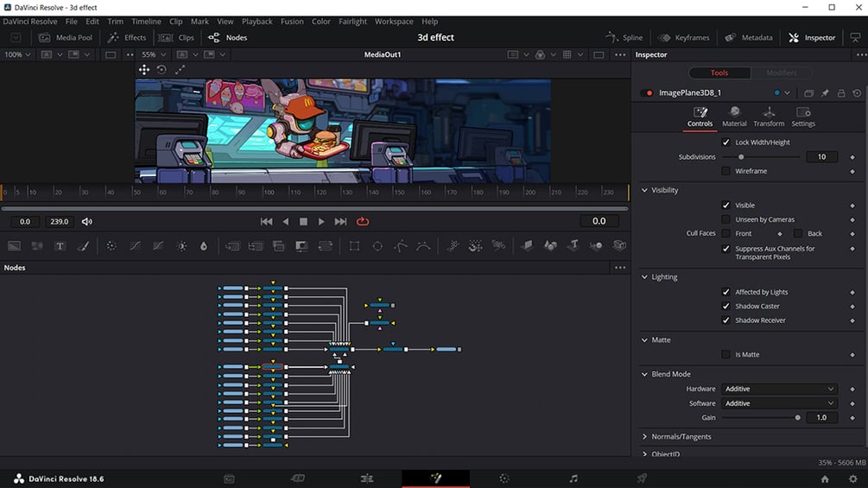Open the Workspace menu

[394, 22]
